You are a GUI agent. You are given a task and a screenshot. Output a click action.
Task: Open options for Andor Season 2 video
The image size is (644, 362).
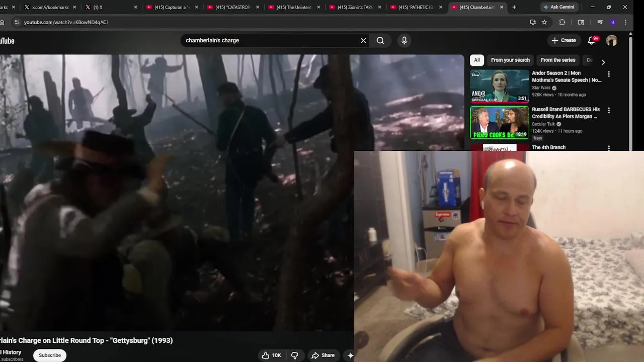coord(609,74)
